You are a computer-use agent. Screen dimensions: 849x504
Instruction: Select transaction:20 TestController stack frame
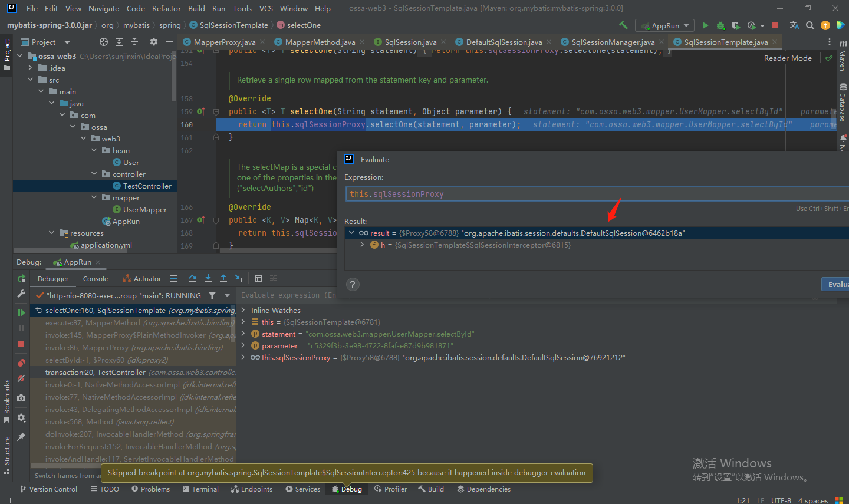click(133, 373)
